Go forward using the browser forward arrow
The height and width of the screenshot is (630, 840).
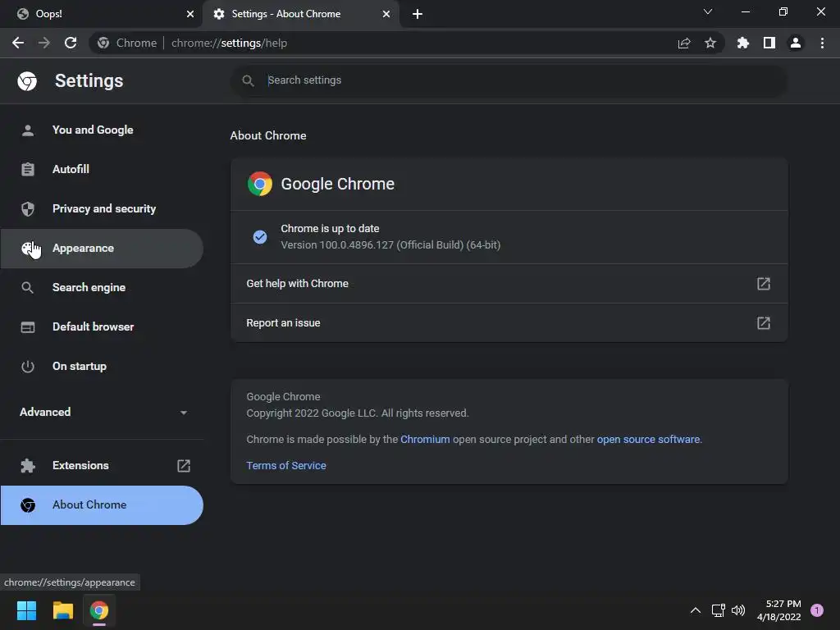[x=44, y=43]
